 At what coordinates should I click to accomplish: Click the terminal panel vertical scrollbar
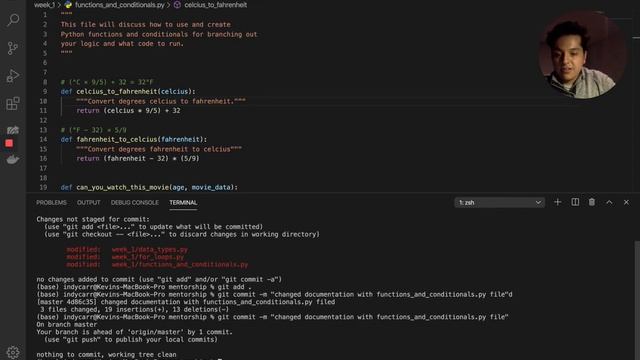point(637,300)
